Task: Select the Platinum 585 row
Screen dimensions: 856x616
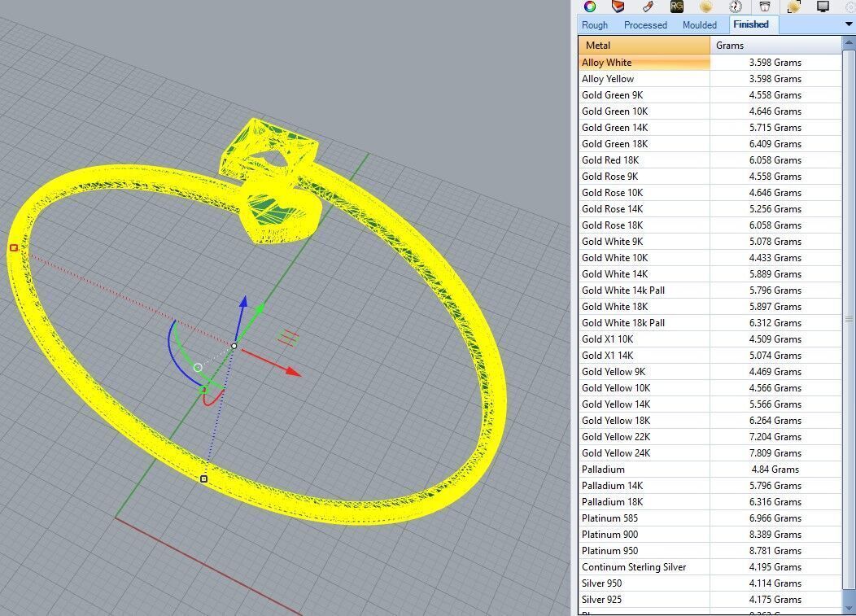Action: [710, 518]
